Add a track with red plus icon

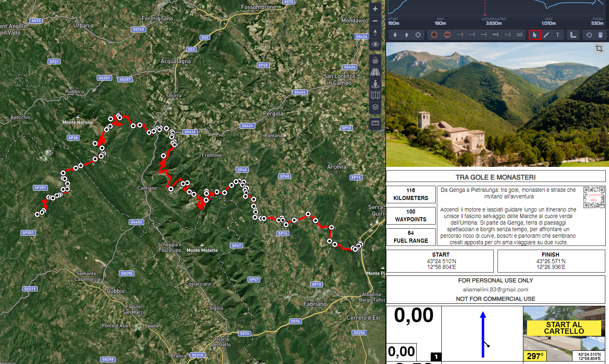tap(434, 35)
